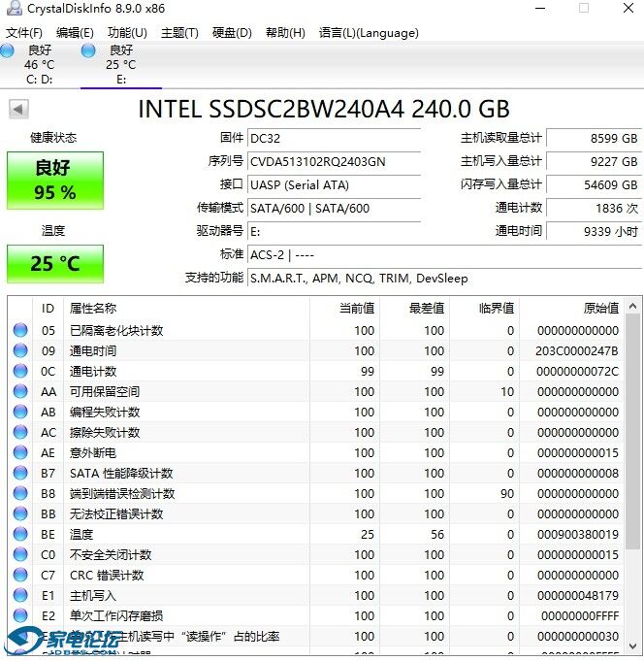Select the C: D: disk at 46 °C

click(x=39, y=64)
